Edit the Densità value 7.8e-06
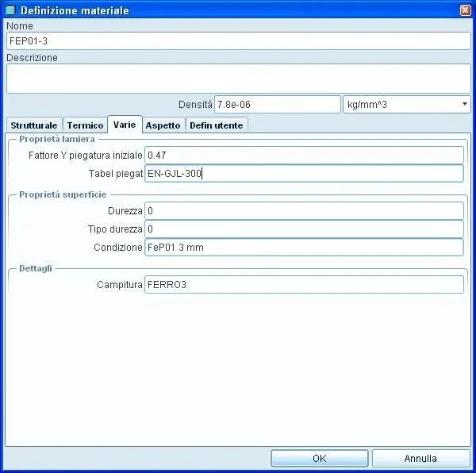The height and width of the screenshot is (473, 476). click(278, 105)
